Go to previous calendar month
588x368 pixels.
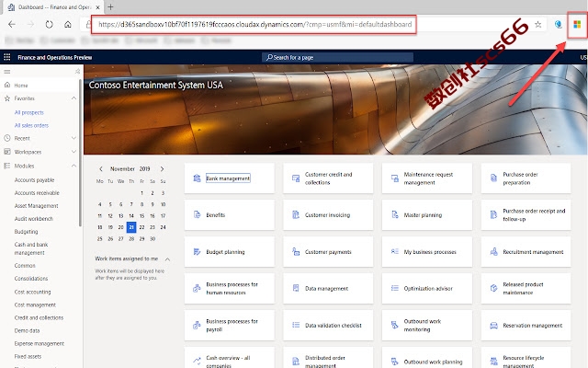[100, 169]
